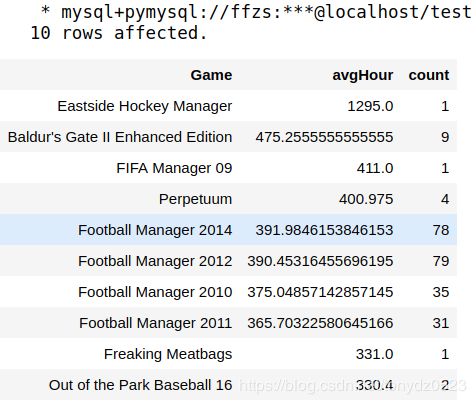Viewport: 476px width, 404px height.
Task: Select Baldur's Gate II Enhanced Edition cell
Action: pyautogui.click(x=120, y=137)
